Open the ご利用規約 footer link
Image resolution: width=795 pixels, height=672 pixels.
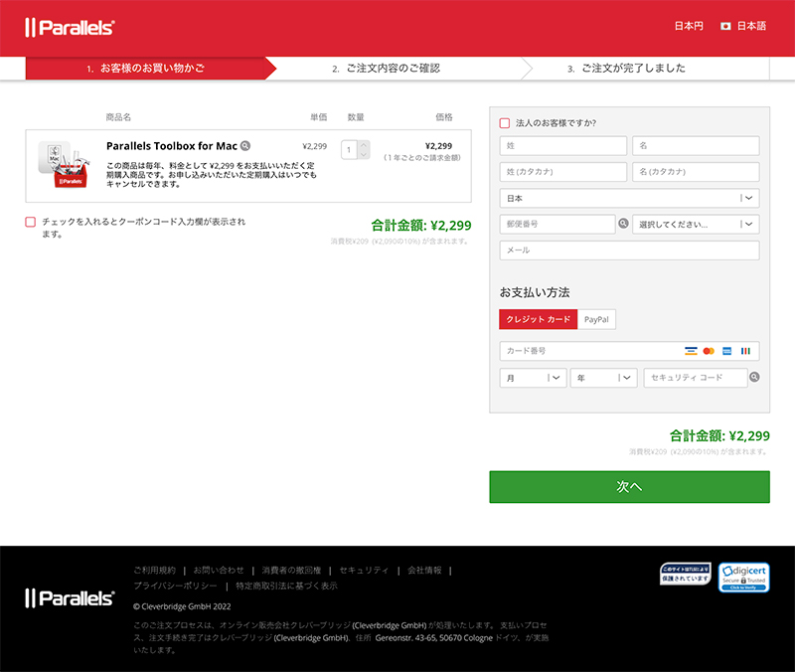(x=155, y=570)
